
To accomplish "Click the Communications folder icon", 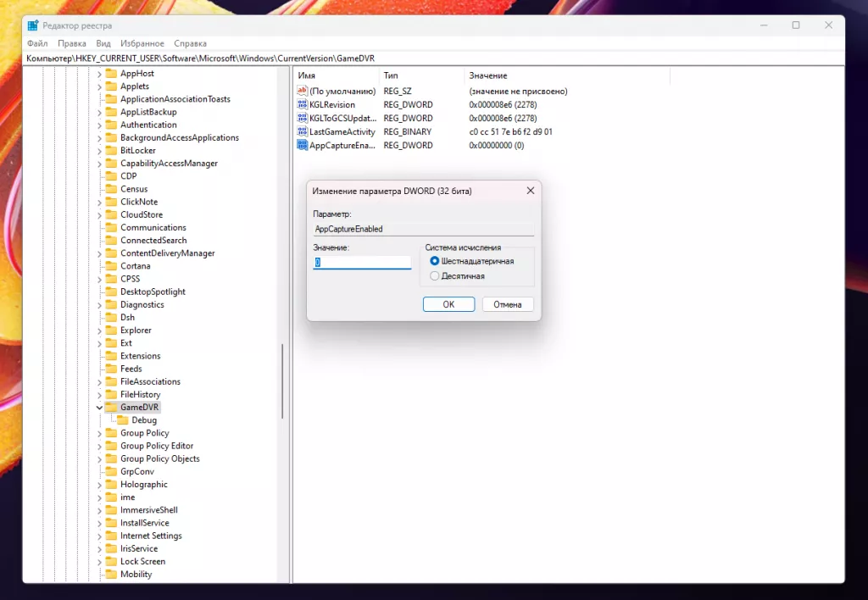I will point(111,227).
